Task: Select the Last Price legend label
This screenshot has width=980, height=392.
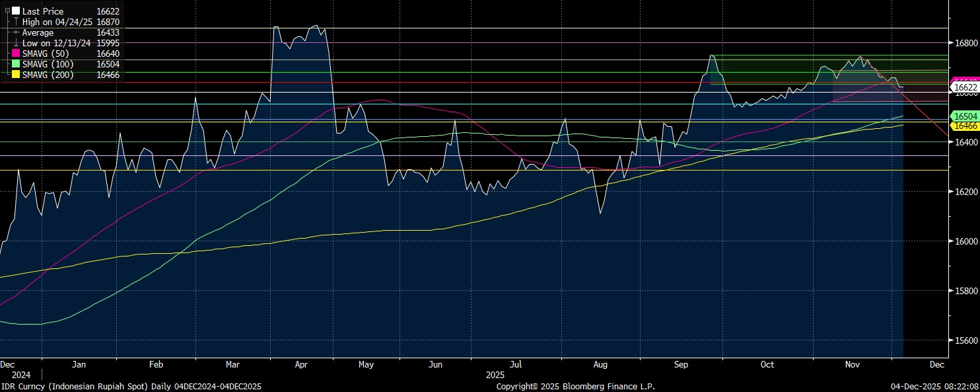Action: (42, 11)
